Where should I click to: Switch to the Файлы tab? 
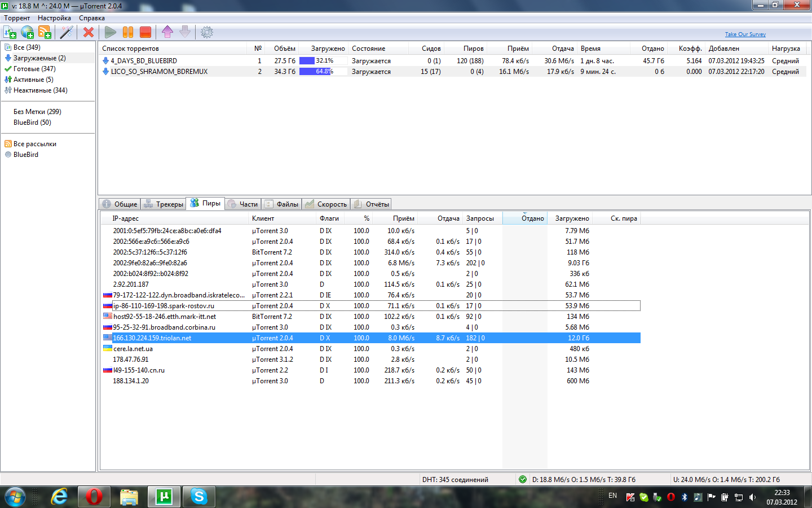click(x=281, y=204)
